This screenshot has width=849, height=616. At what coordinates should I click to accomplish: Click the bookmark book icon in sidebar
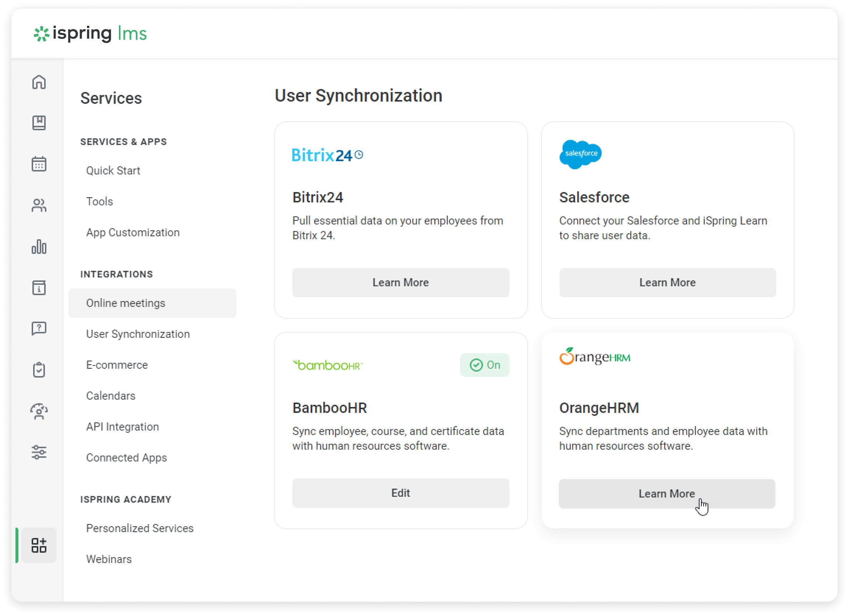click(x=39, y=123)
